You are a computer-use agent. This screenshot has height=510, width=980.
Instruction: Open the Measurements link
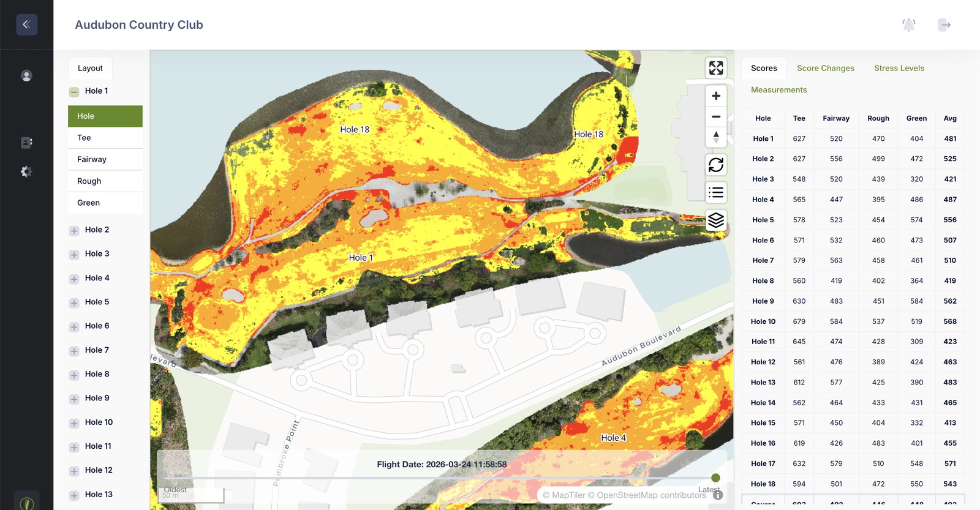coord(778,90)
